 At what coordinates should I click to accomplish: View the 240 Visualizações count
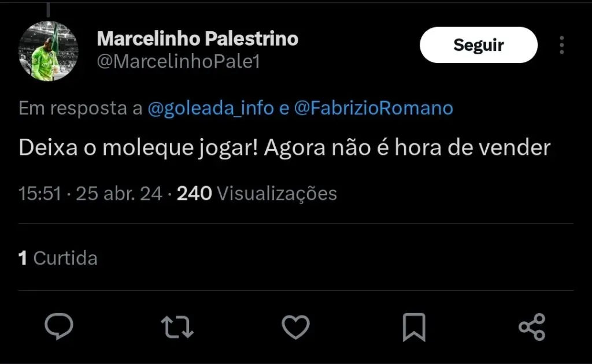257,194
